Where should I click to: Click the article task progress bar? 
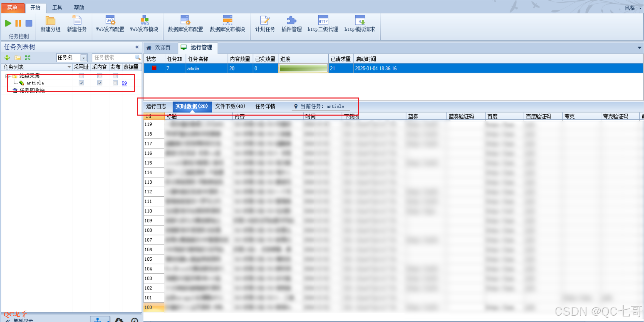click(303, 68)
